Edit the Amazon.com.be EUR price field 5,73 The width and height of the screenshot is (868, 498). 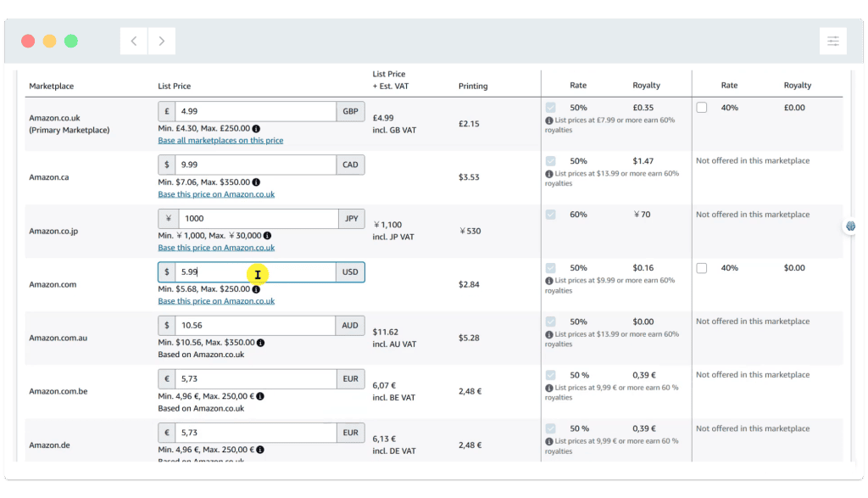(x=256, y=379)
